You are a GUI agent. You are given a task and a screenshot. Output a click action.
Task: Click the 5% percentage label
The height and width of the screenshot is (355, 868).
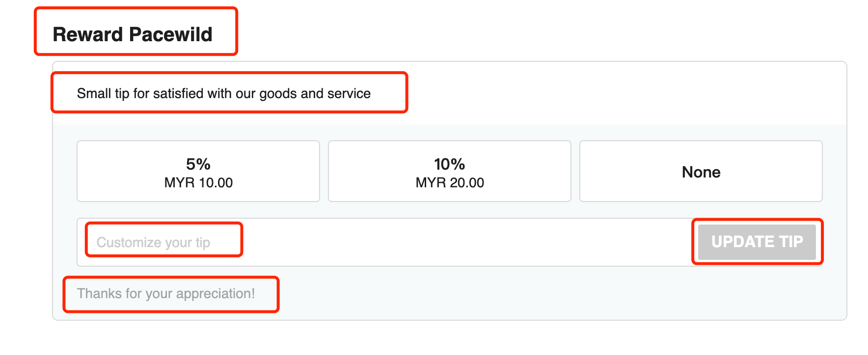(198, 164)
